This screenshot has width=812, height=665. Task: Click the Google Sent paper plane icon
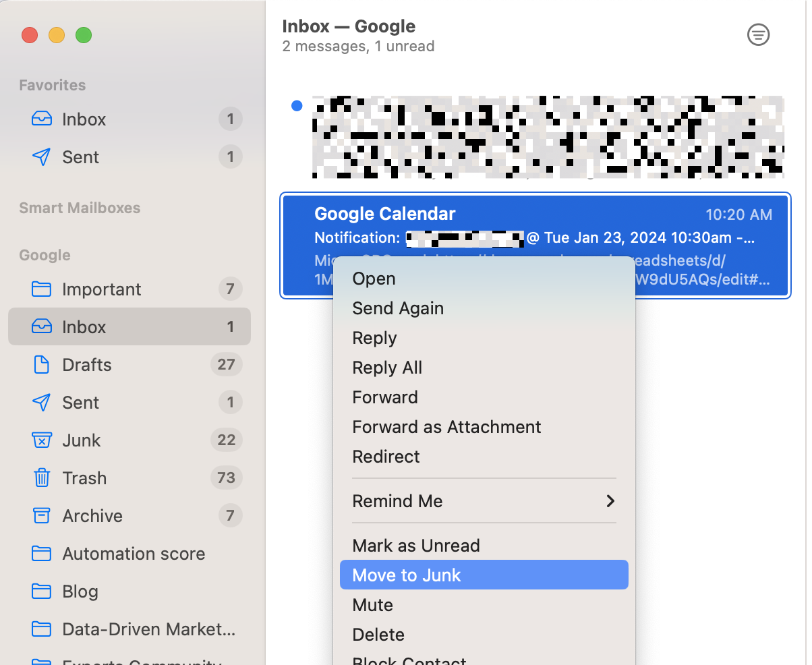(x=41, y=403)
